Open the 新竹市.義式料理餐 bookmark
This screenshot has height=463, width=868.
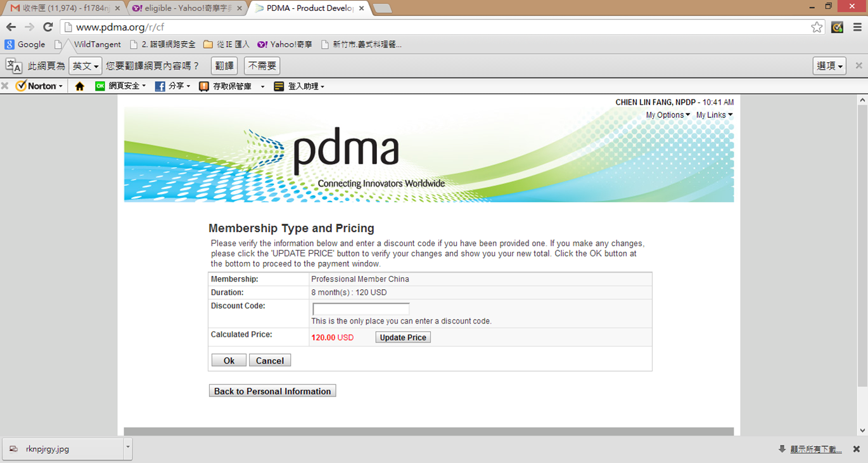361,44
